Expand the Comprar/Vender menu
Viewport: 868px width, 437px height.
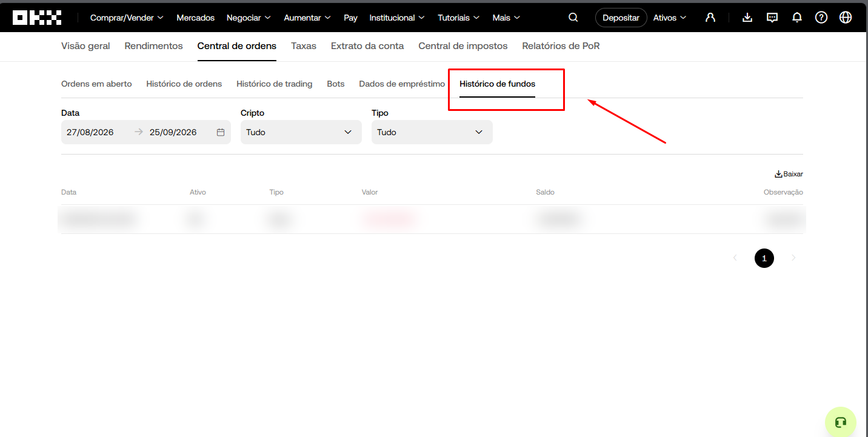[x=127, y=18]
